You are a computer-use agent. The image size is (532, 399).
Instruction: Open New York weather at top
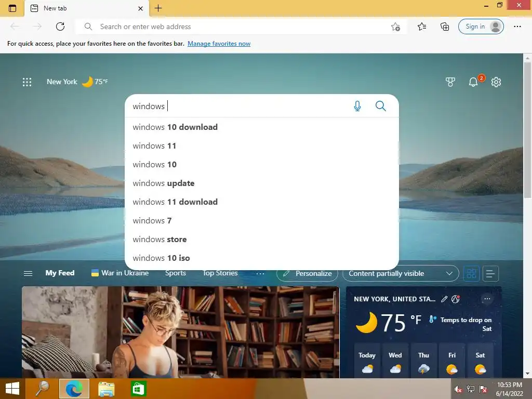tap(77, 82)
